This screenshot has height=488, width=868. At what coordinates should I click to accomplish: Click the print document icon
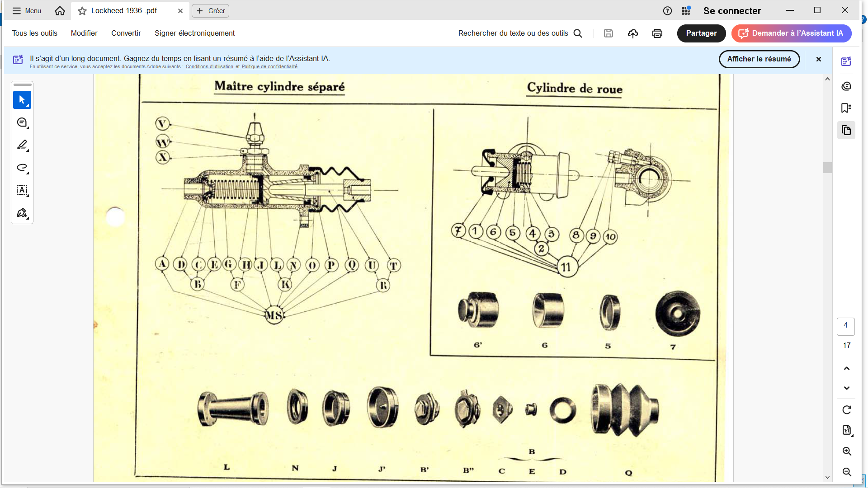[657, 33]
